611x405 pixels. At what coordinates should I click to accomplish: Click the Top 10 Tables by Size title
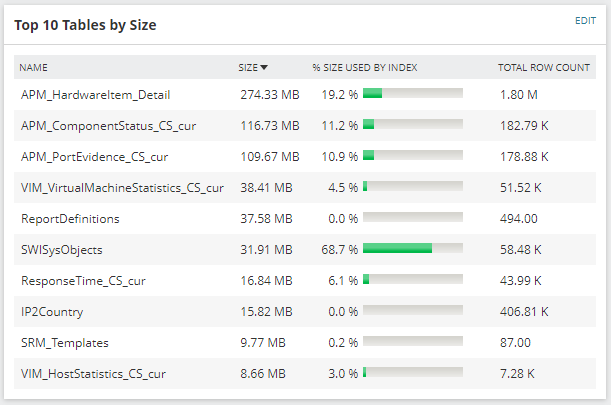coord(85,24)
